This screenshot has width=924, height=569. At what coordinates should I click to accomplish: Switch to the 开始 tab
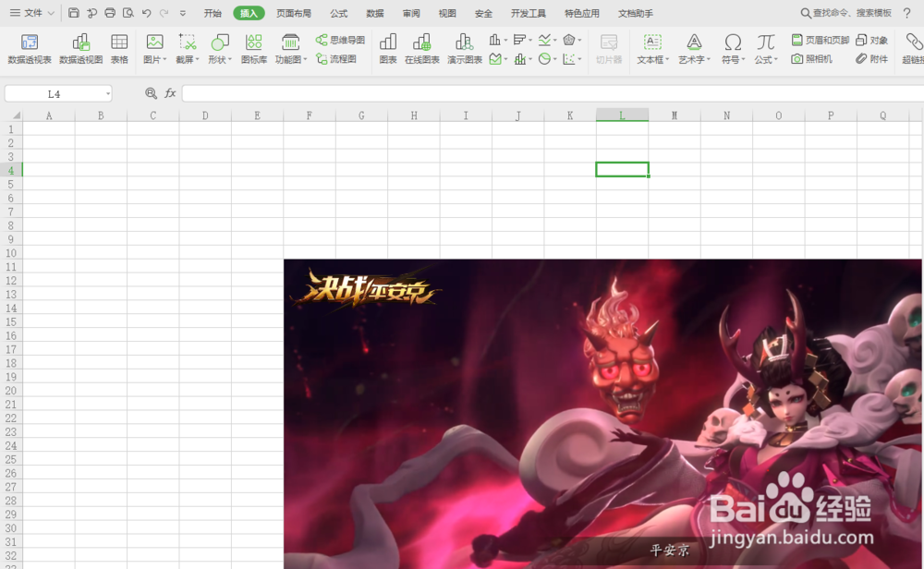(x=213, y=13)
